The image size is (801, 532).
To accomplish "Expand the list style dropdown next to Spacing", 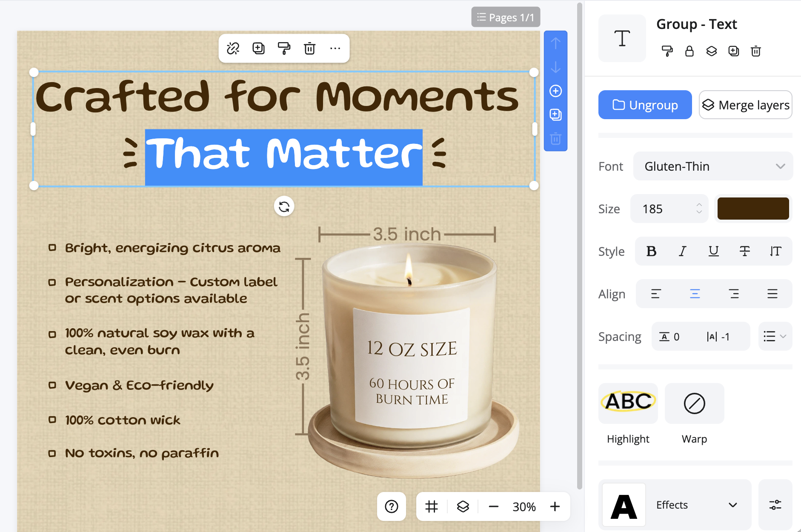I will 775,336.
